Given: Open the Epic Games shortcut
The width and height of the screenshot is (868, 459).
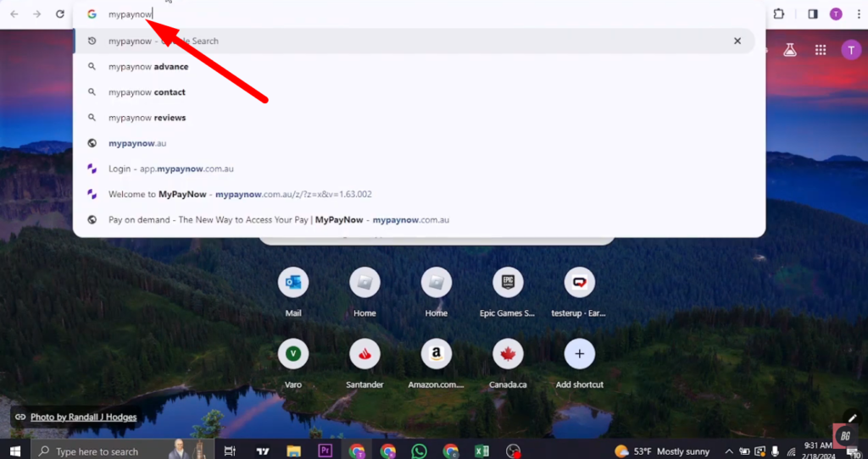Looking at the screenshot, I should click(508, 284).
